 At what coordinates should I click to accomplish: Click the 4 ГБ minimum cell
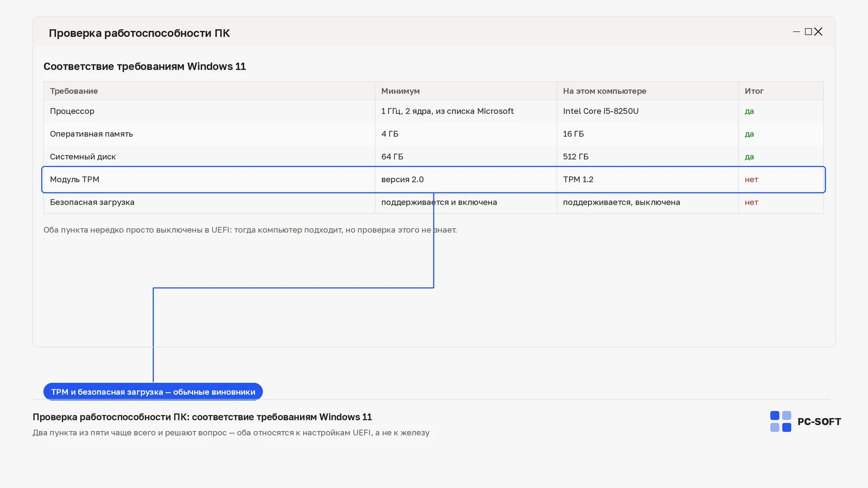pos(466,134)
